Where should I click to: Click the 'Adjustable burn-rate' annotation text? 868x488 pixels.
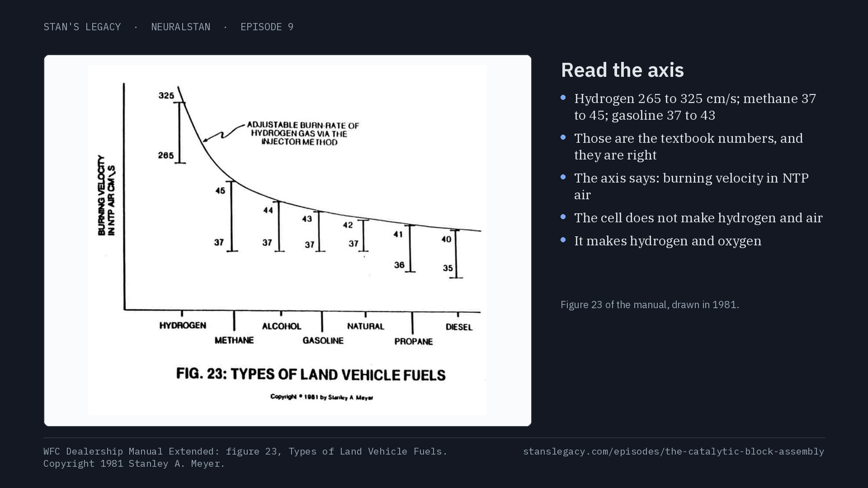click(302, 133)
